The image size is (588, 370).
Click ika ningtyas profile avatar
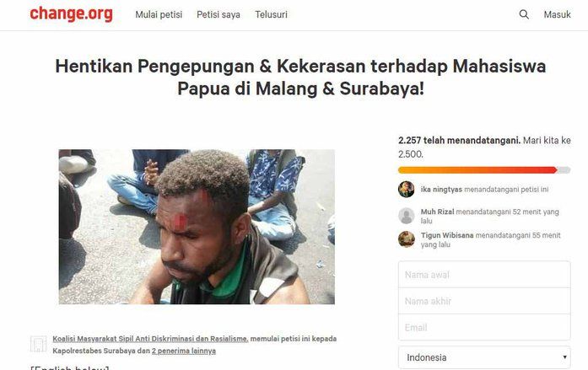(406, 189)
